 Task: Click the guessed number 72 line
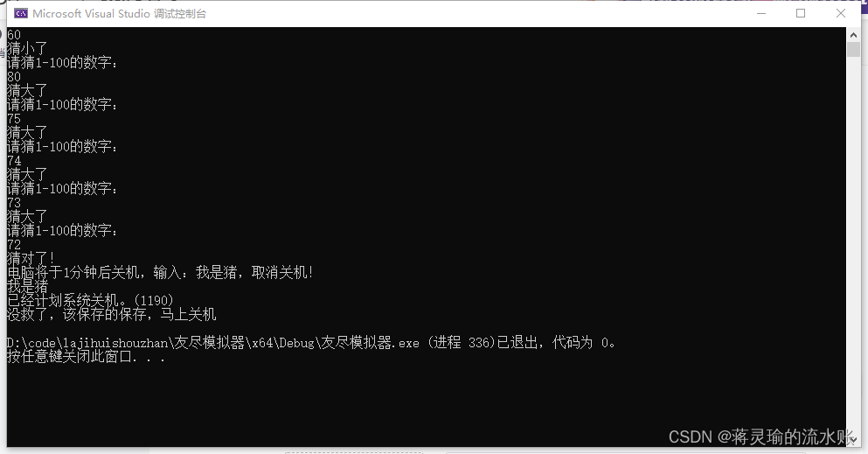[14, 244]
